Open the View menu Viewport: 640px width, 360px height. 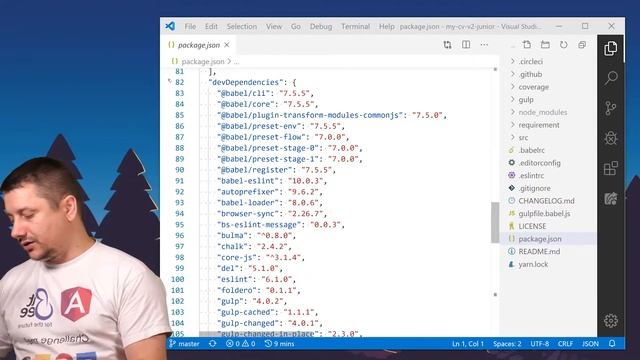point(274,26)
